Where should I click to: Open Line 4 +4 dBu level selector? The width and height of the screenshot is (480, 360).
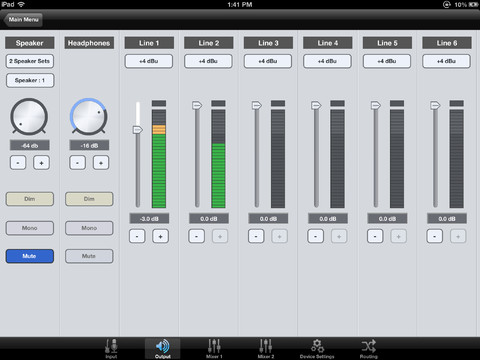327,61
